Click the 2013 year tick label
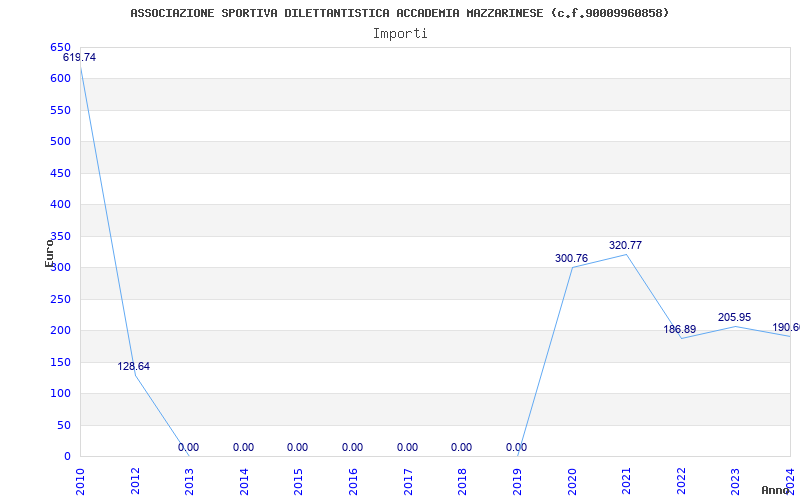The width and height of the screenshot is (800, 500). (189, 481)
